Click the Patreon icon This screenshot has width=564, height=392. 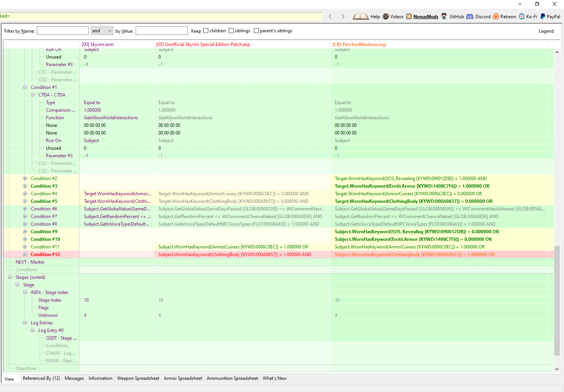(496, 16)
